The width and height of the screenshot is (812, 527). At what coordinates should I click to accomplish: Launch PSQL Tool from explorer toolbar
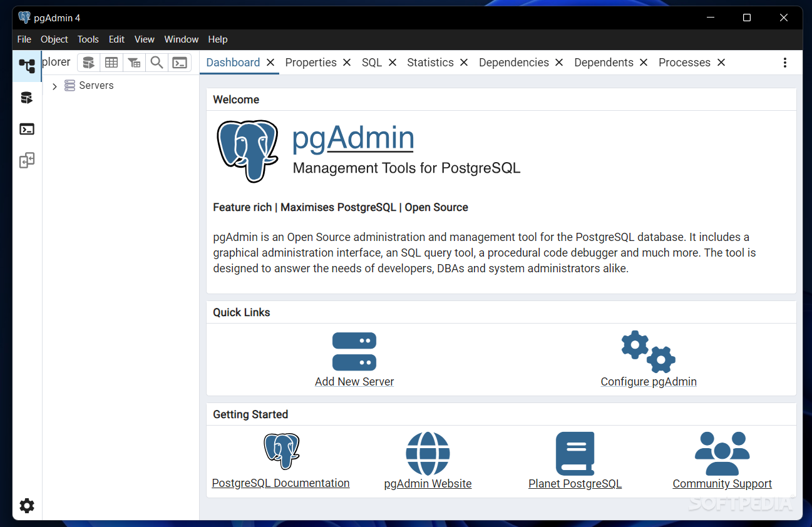tap(180, 63)
